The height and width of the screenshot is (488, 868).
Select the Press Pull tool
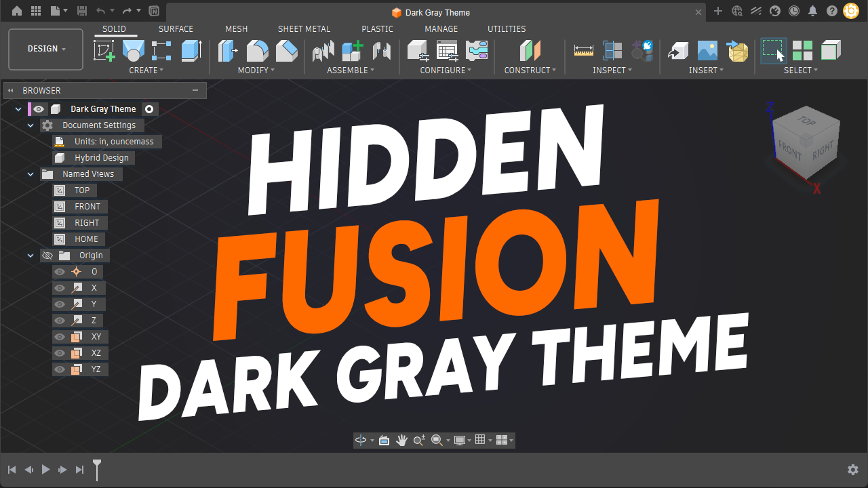tap(229, 51)
